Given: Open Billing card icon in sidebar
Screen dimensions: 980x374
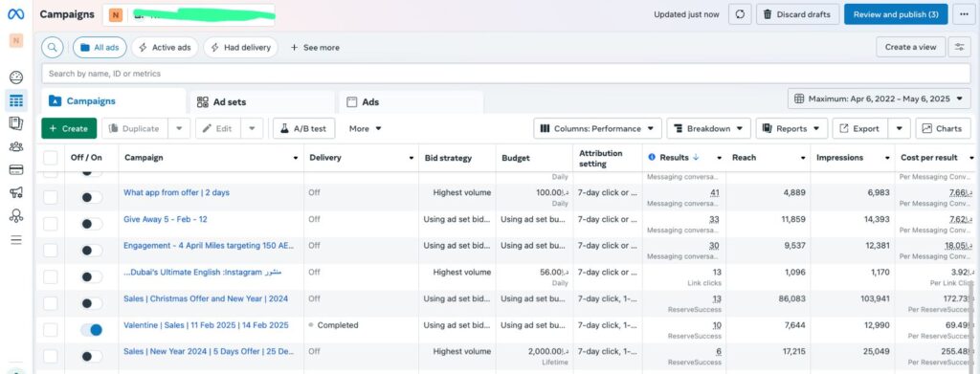Looking at the screenshot, I should click(x=16, y=170).
